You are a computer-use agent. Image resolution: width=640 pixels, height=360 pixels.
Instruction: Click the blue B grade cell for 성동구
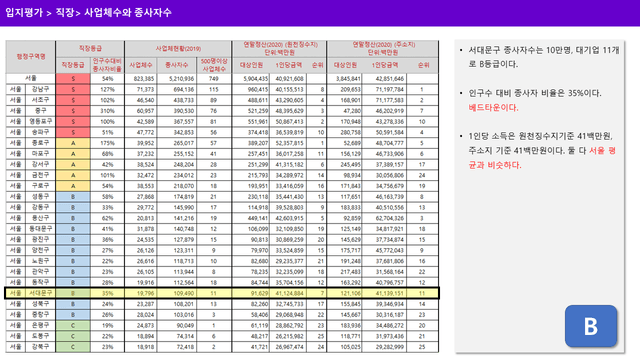(73, 197)
